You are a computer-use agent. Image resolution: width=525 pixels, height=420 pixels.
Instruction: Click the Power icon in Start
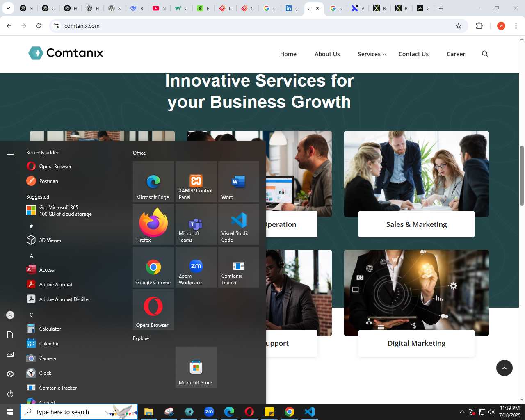point(10,394)
